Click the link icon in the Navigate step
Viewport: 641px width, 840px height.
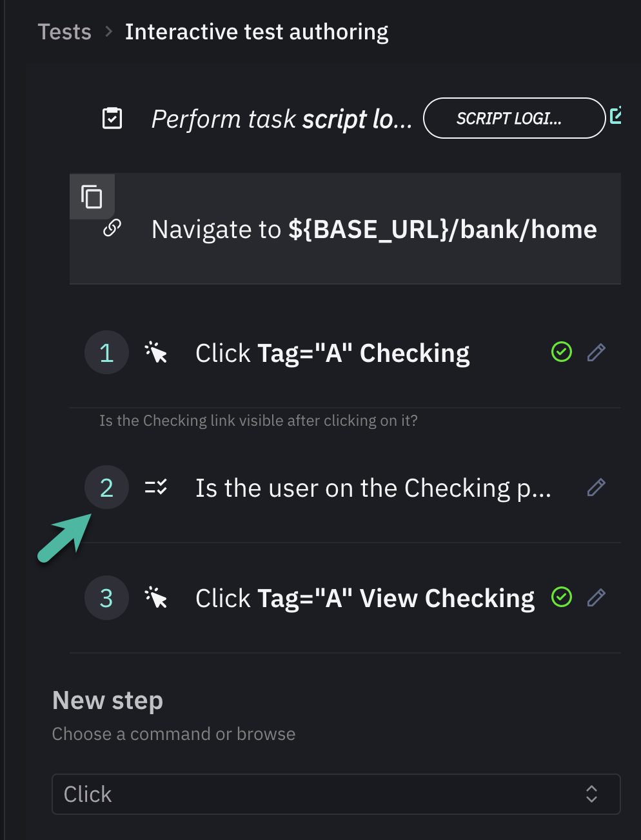click(x=112, y=229)
